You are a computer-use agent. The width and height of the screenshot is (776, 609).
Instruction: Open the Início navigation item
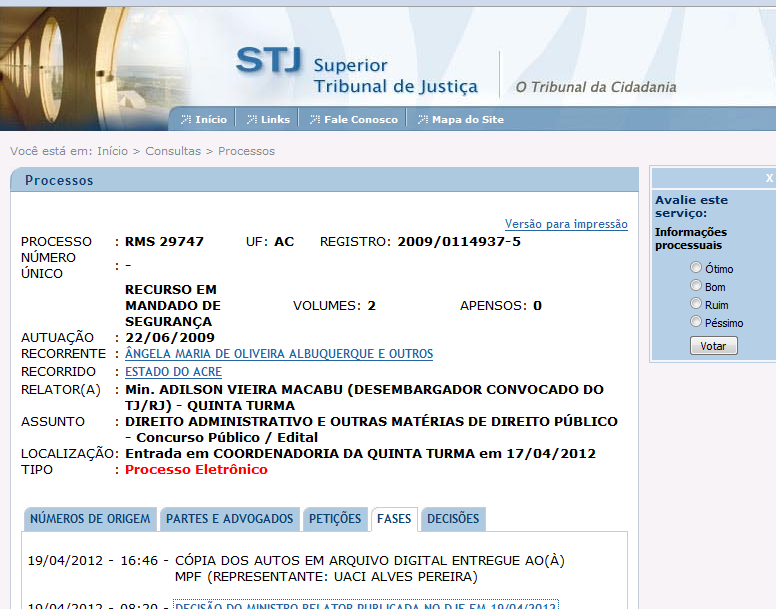tap(211, 120)
